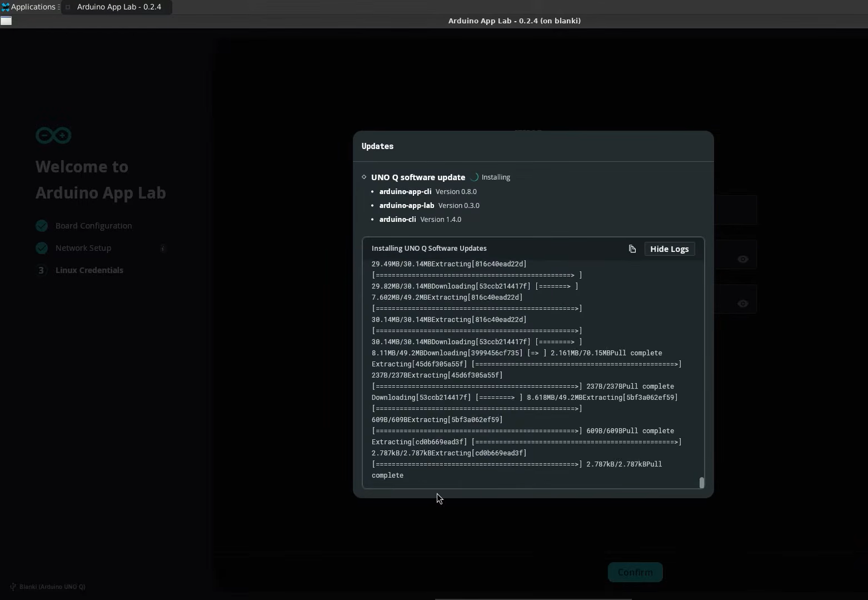Screen dimensions: 868x600
Task: Click the log line starting 2.787kB/2.787kBExtracting
Action: pyautogui.click(x=449, y=453)
